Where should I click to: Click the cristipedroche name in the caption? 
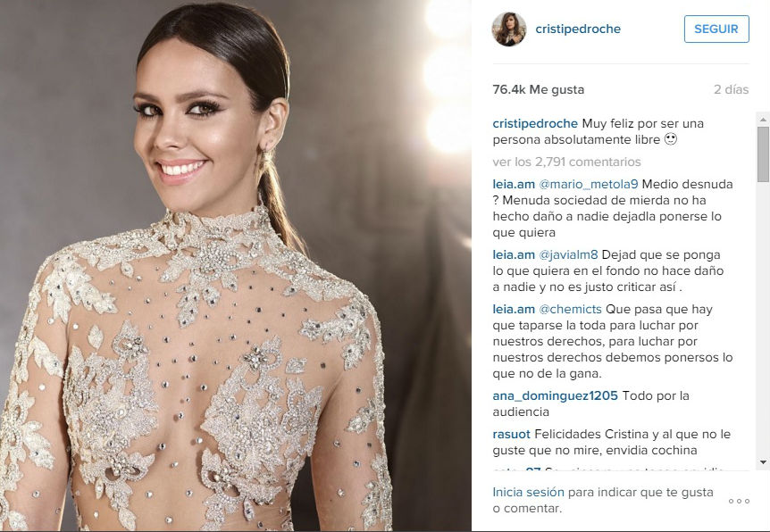tap(535, 123)
